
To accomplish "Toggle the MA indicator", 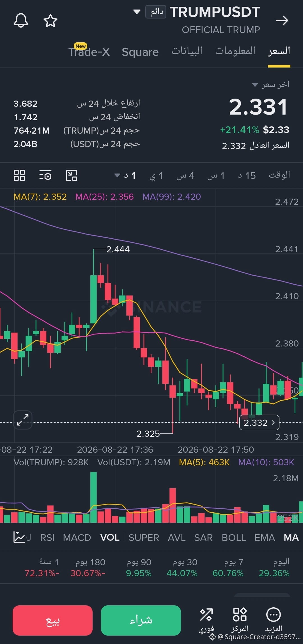I will click(291, 537).
